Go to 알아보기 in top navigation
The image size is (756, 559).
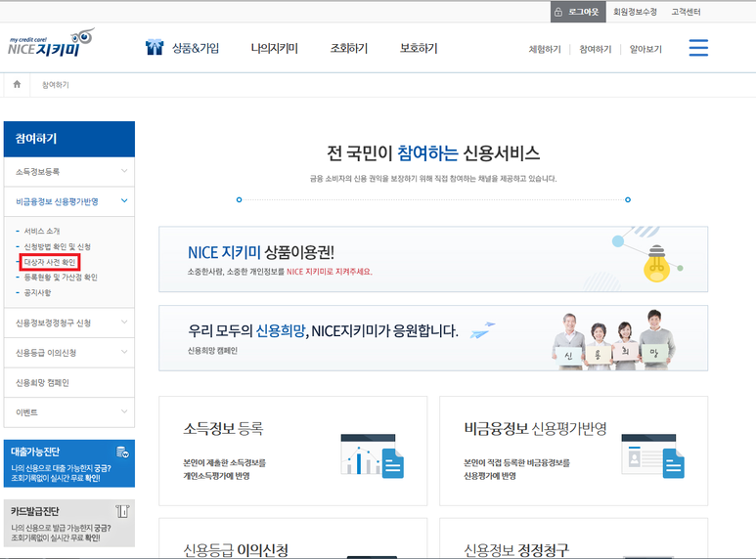645,49
